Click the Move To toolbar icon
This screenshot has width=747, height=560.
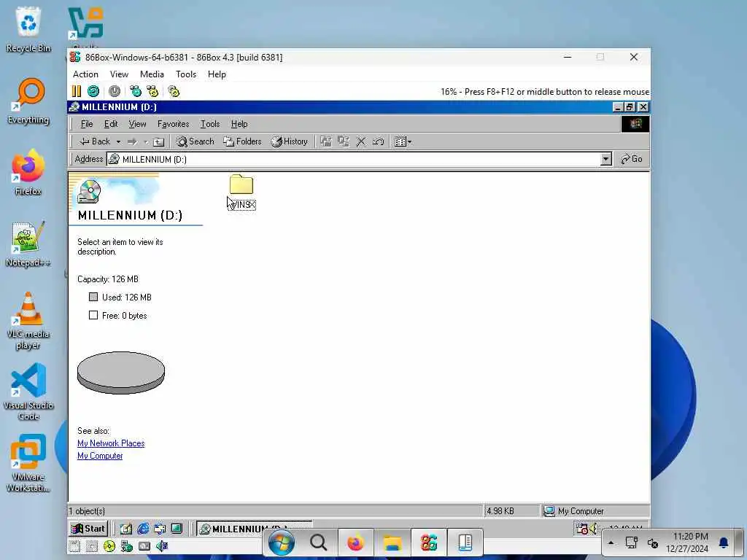click(326, 141)
